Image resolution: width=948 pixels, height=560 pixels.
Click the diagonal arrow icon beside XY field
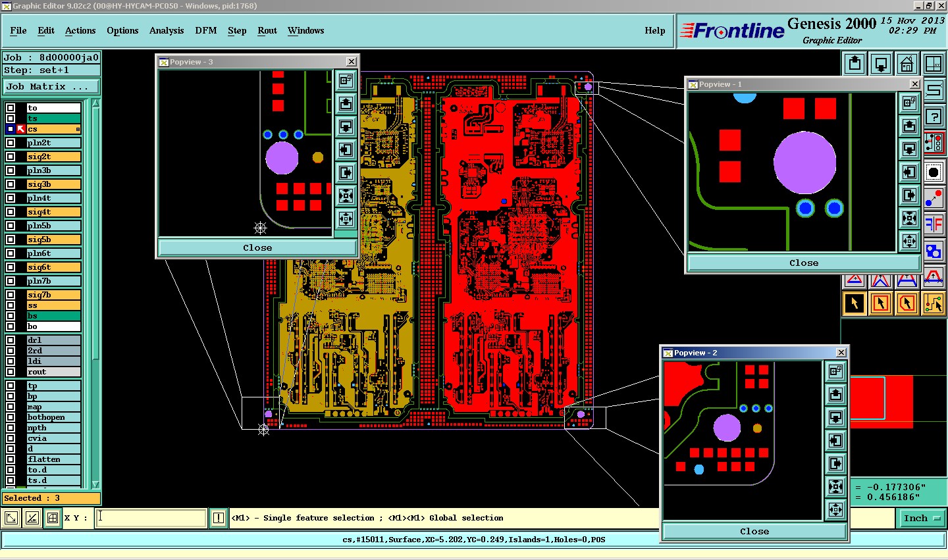tap(11, 518)
